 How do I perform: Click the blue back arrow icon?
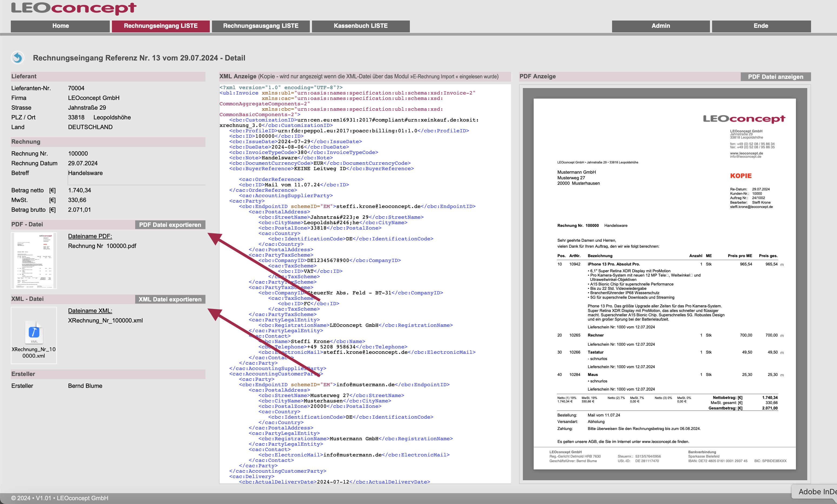pos(18,58)
